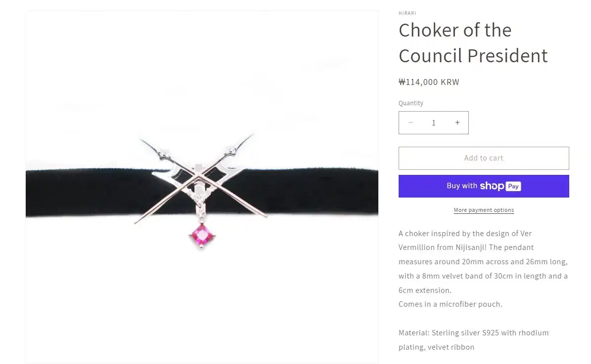Click the Quantity label
This screenshot has width=591, height=364.
(411, 103)
